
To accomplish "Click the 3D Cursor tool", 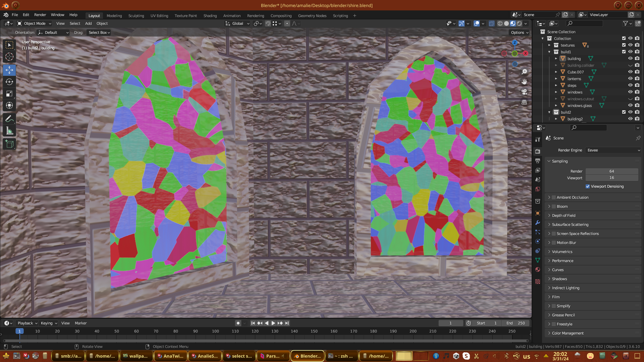I will click(9, 57).
